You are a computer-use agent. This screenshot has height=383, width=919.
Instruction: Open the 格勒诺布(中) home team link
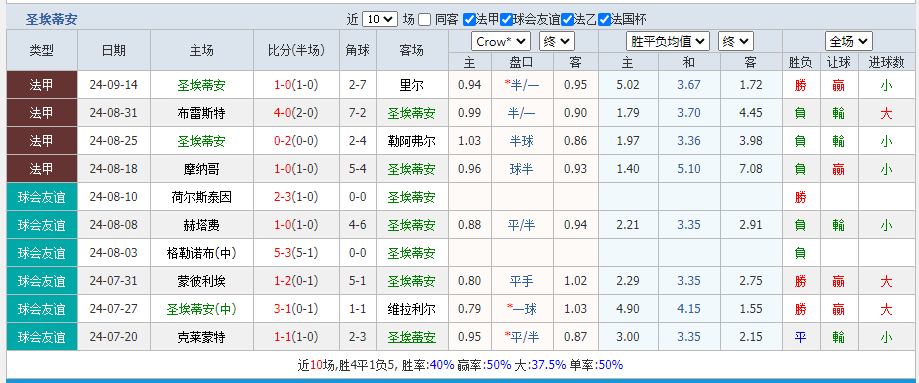point(201,253)
